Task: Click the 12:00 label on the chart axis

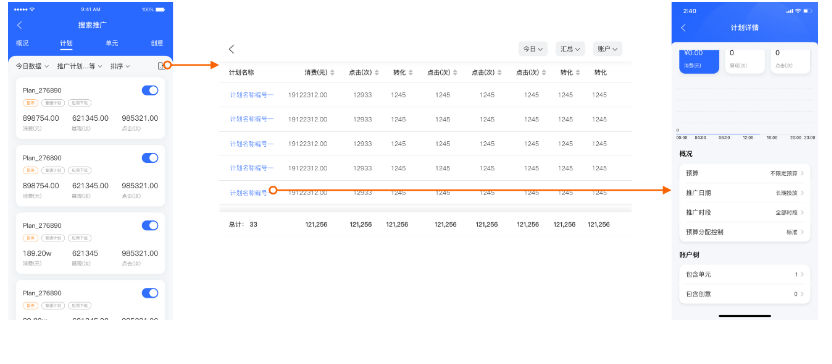Action: (748, 137)
